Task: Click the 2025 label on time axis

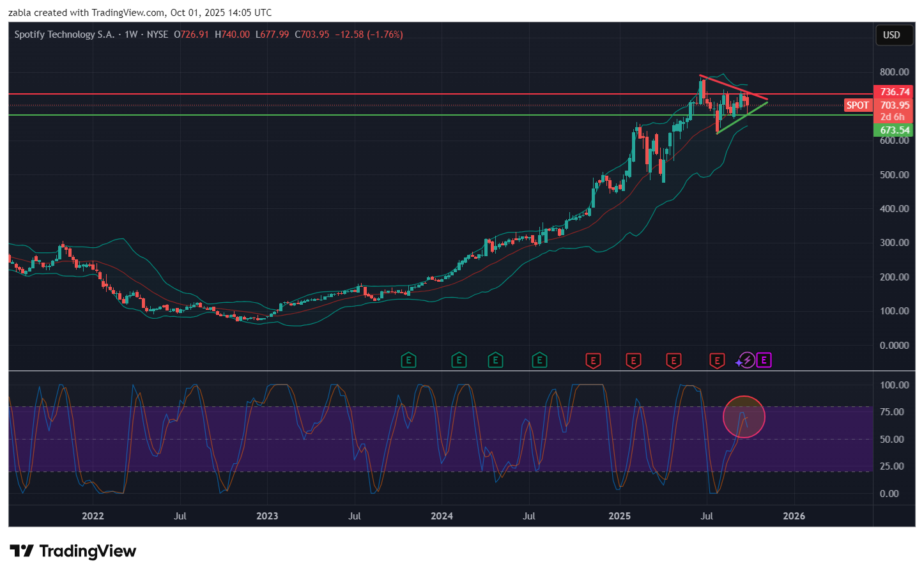Action: (619, 516)
